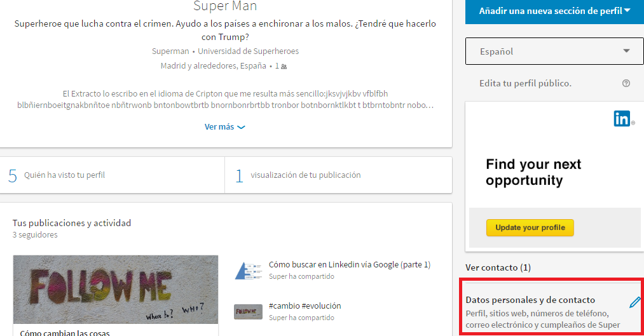
Task: Open the small FOLLOW ME post thumbnail
Action: [x=248, y=312]
